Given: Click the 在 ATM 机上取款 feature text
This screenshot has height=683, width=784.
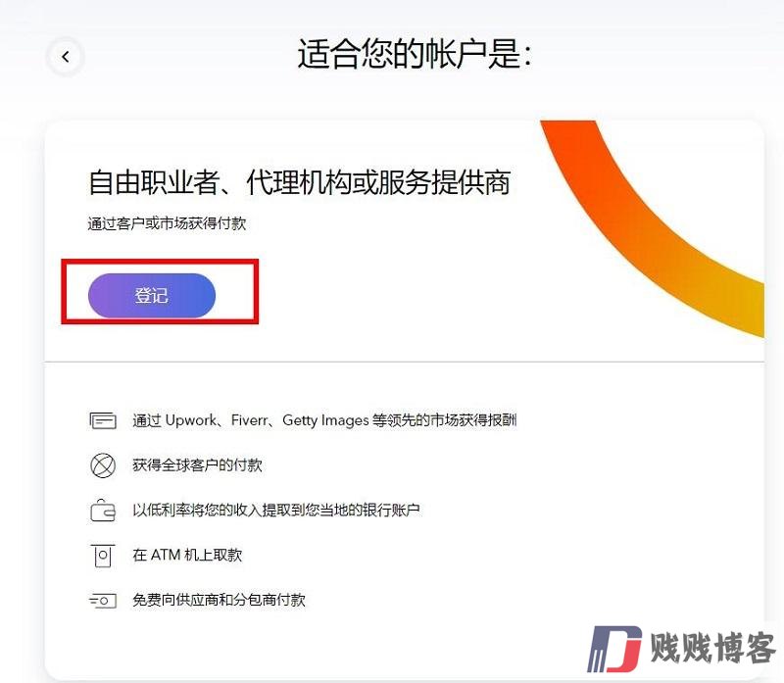Looking at the screenshot, I should point(187,555).
